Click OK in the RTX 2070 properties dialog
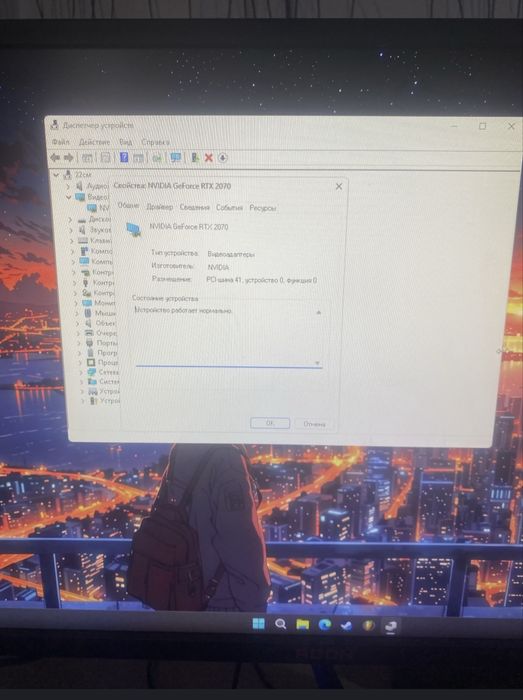The height and width of the screenshot is (700, 523). click(270, 423)
